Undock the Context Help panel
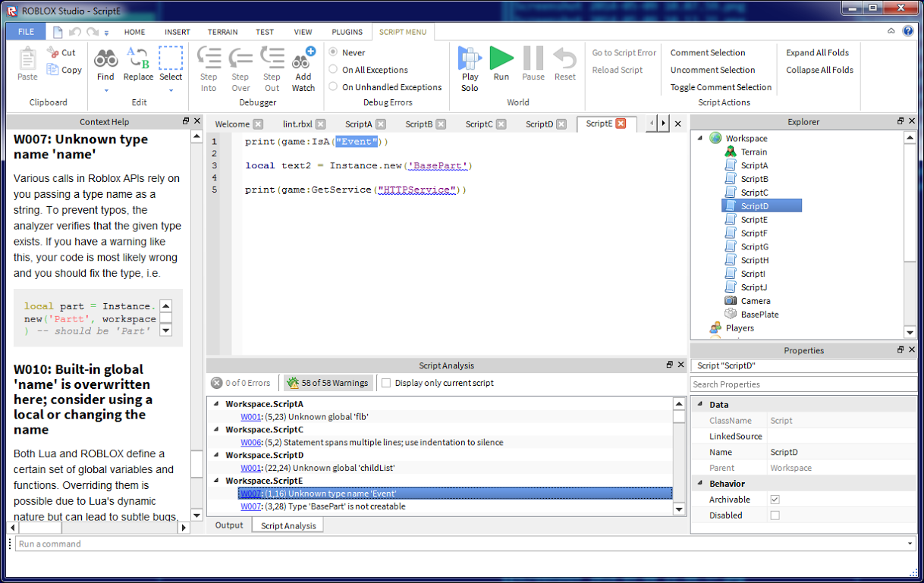Screen dimensions: 924x583 [186, 121]
